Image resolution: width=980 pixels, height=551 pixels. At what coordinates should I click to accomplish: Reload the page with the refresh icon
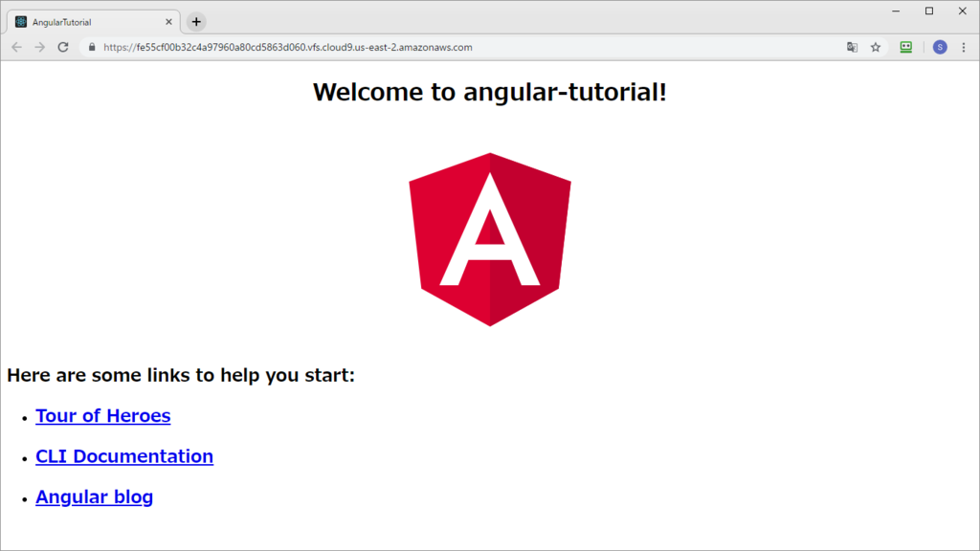(63, 47)
